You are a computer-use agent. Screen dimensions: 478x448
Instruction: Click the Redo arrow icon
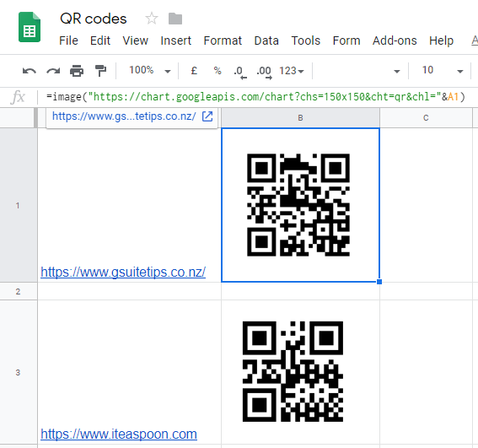[53, 71]
